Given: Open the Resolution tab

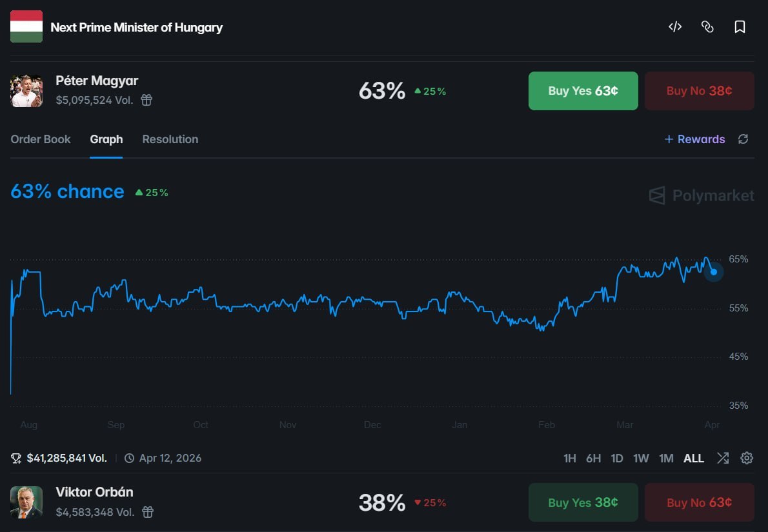Looking at the screenshot, I should coord(170,139).
